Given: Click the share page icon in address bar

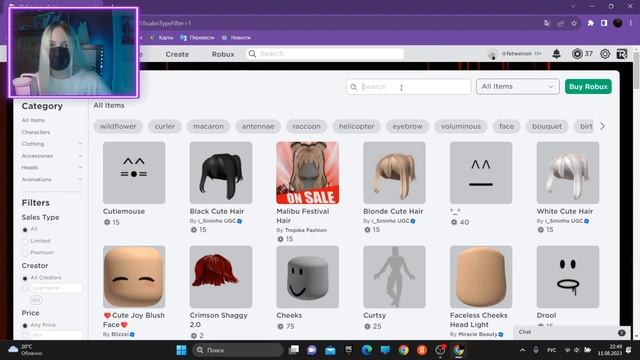Looking at the screenshot, I should (x=561, y=23).
